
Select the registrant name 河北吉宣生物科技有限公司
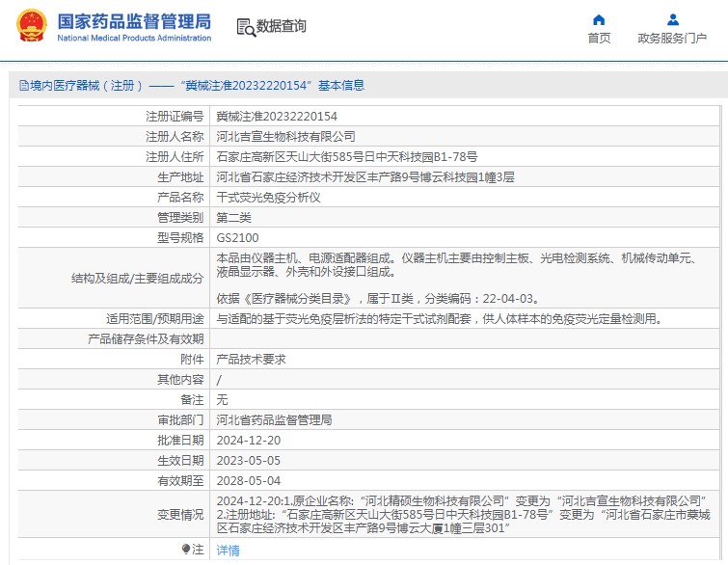[x=285, y=136]
